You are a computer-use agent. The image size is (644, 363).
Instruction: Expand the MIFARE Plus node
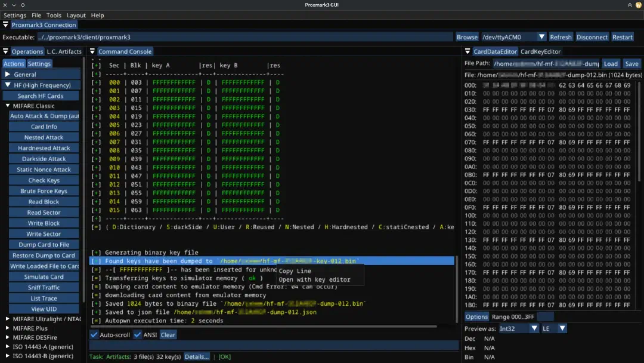pos(8,328)
